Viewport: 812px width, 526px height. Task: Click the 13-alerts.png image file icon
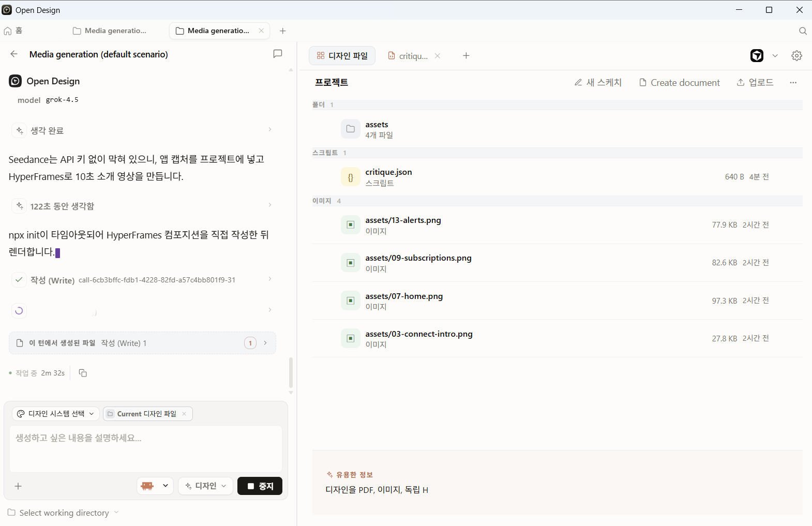[x=350, y=224]
